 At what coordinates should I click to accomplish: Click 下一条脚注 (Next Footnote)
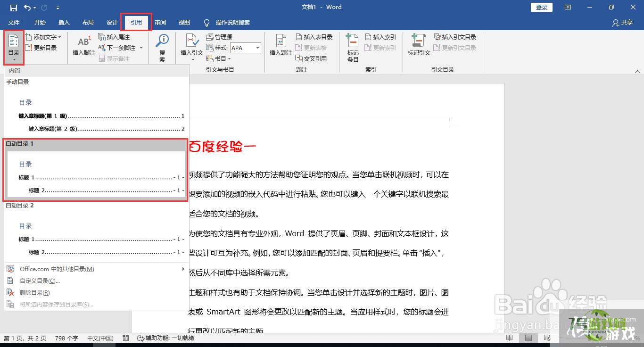(x=116, y=48)
